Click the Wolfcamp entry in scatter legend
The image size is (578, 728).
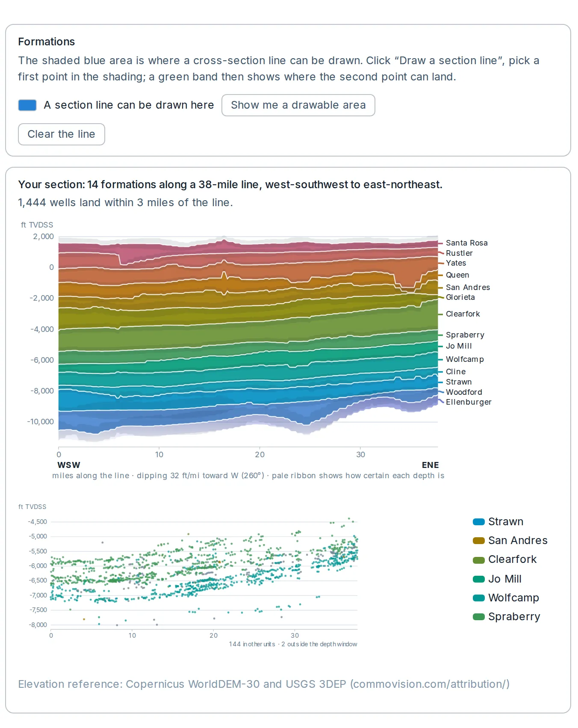506,598
